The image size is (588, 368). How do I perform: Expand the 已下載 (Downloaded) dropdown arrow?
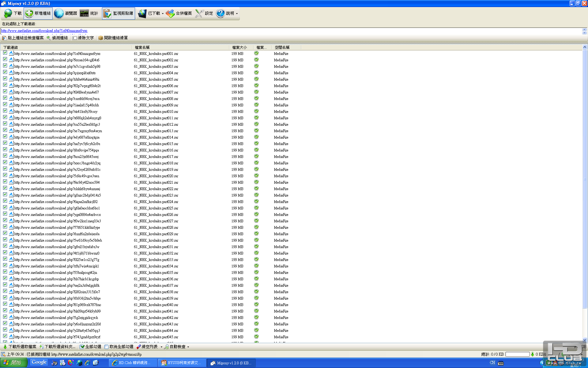point(163,14)
